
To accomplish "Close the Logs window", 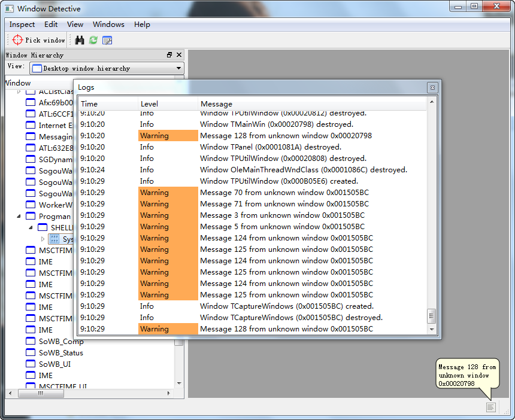I will (432, 87).
